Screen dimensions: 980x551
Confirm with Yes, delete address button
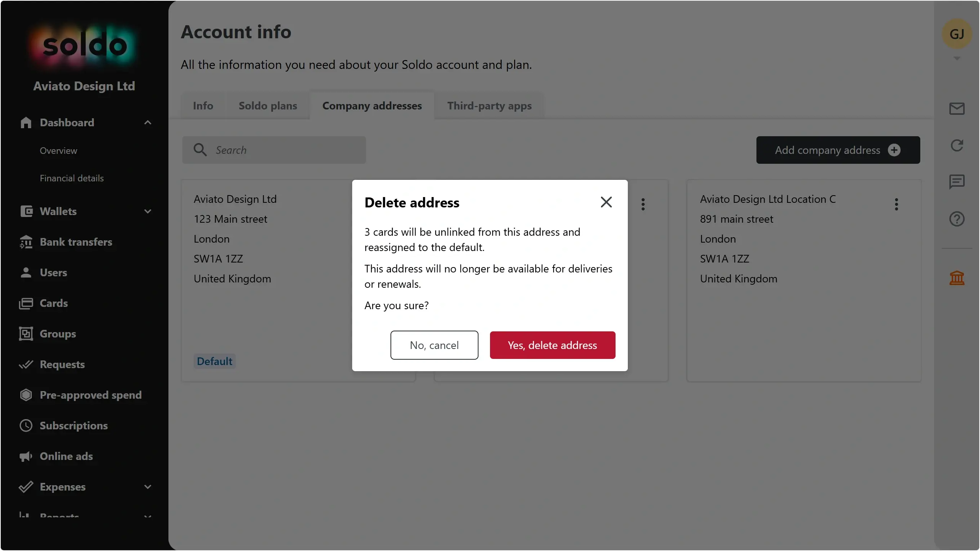pos(552,345)
